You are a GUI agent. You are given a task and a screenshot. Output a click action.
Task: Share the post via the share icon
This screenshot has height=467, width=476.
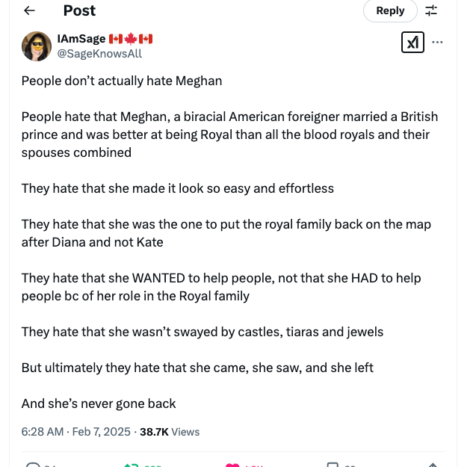433,465
